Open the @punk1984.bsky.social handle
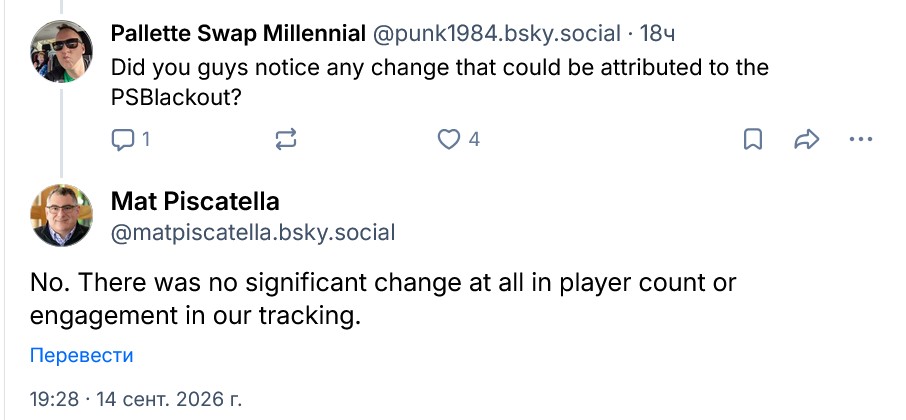The width and height of the screenshot is (906, 420). (x=496, y=34)
